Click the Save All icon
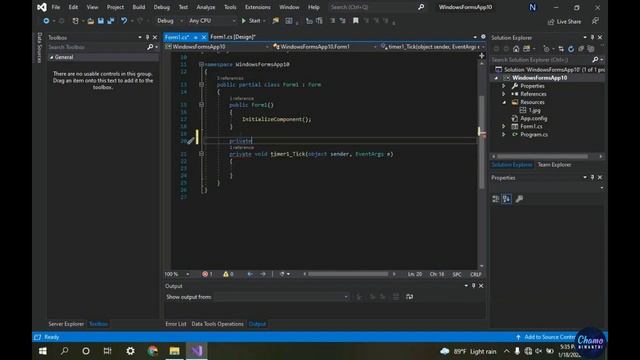The image size is (640, 360). coord(111,21)
